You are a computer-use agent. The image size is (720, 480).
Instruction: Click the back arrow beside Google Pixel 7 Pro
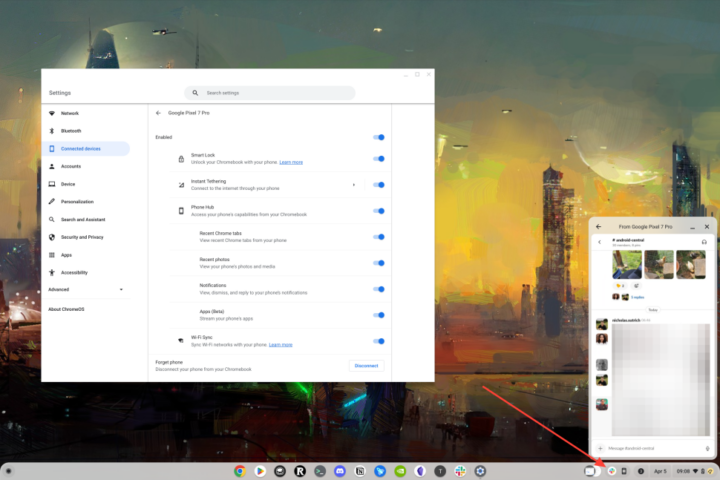pyautogui.click(x=158, y=113)
